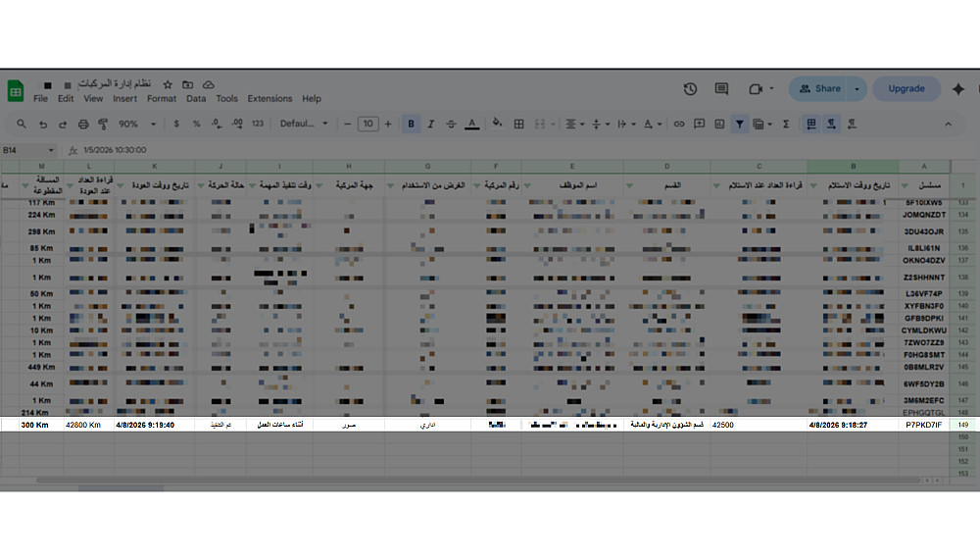Image resolution: width=980 pixels, height=560 pixels.
Task: Toggle italic formatting
Action: click(x=430, y=124)
